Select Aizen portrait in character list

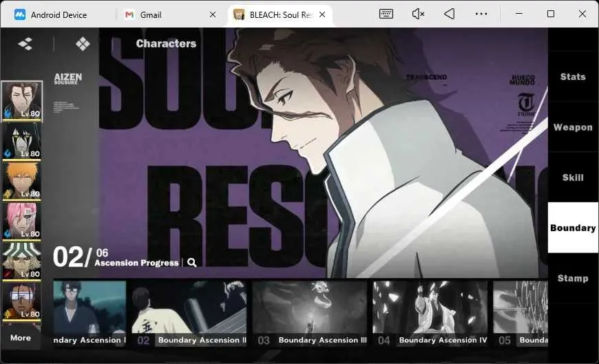click(x=22, y=101)
